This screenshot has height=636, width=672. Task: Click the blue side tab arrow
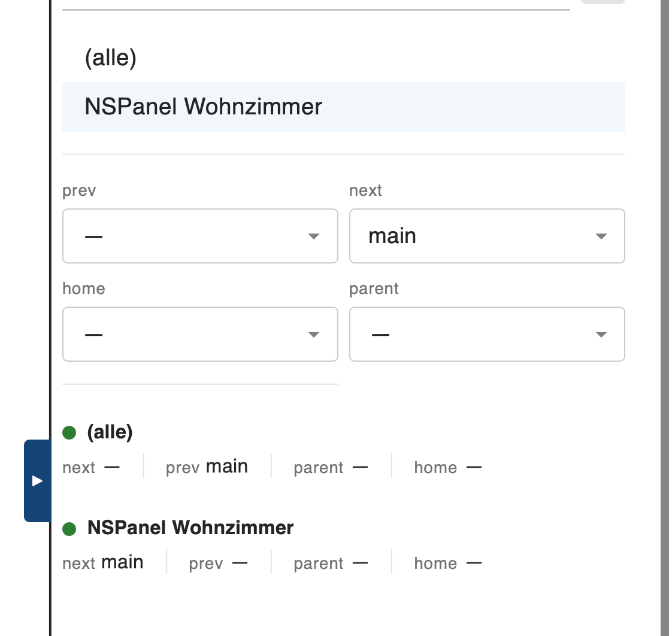[x=37, y=481]
